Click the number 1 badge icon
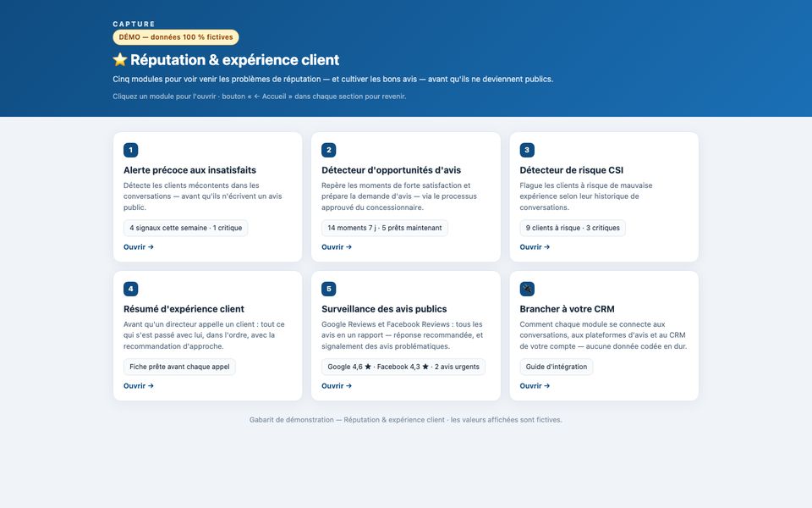The width and height of the screenshot is (812, 508). (x=130, y=150)
